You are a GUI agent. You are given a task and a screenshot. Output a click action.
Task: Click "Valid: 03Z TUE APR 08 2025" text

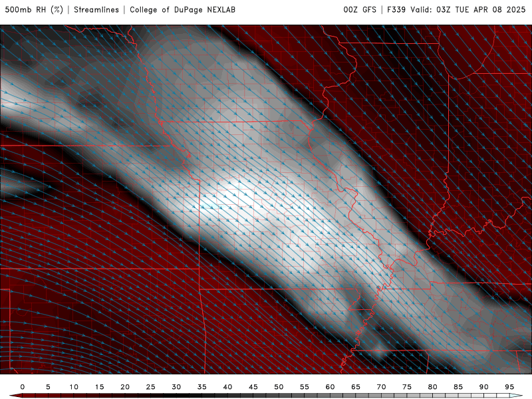click(x=468, y=9)
